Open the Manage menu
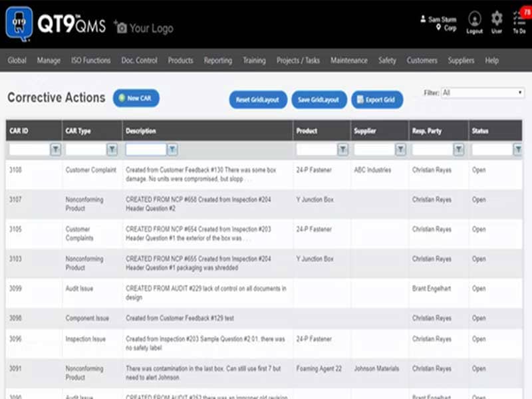Screen dimensions: 532x399 pos(49,61)
